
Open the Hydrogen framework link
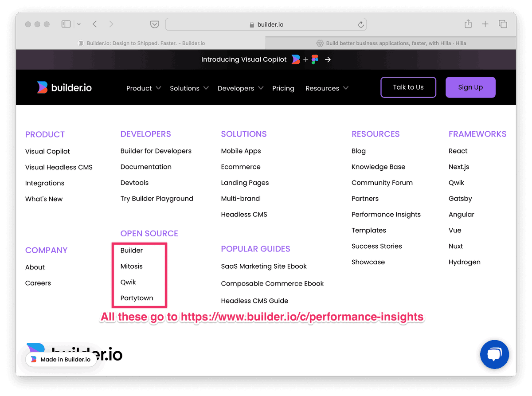[465, 262]
